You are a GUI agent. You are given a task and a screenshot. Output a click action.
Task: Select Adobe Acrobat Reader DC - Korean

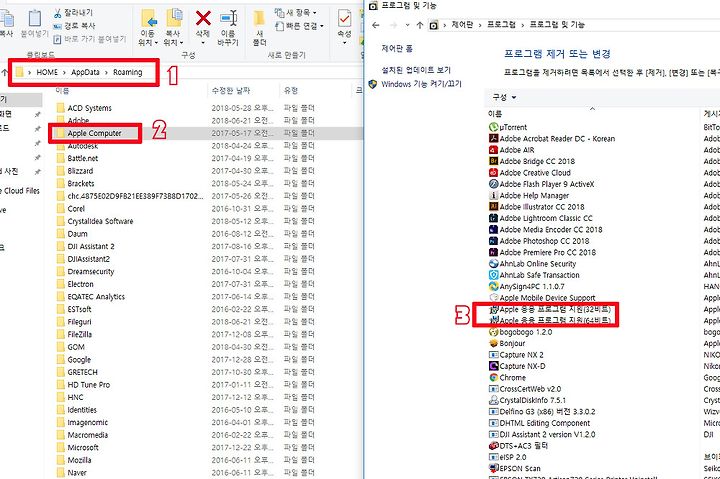pos(552,139)
